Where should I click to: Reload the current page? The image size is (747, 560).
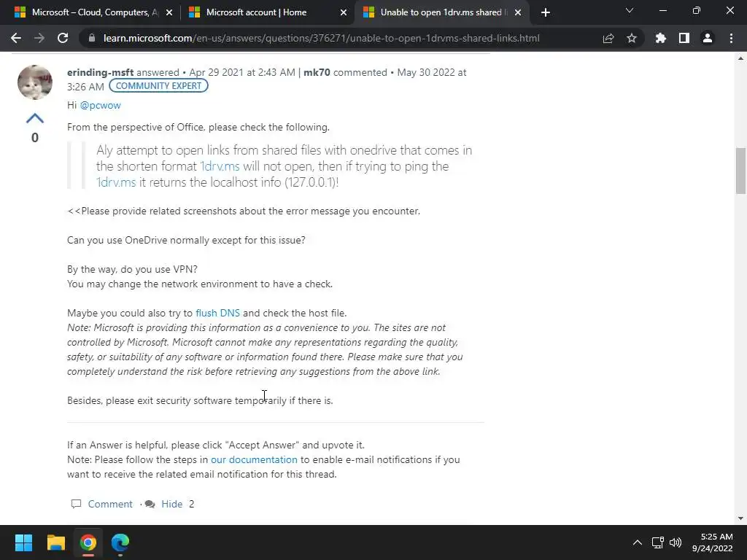tap(63, 38)
